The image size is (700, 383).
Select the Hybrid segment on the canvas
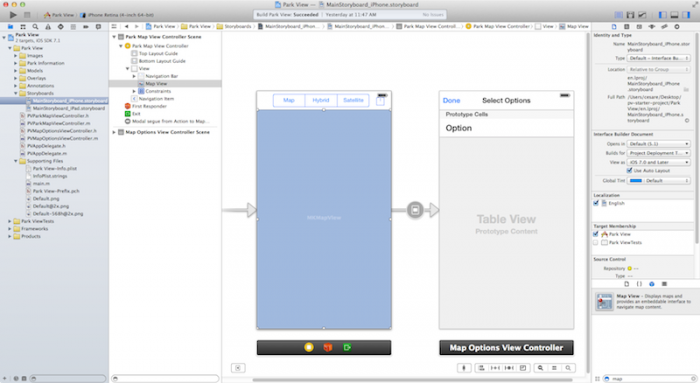(321, 100)
